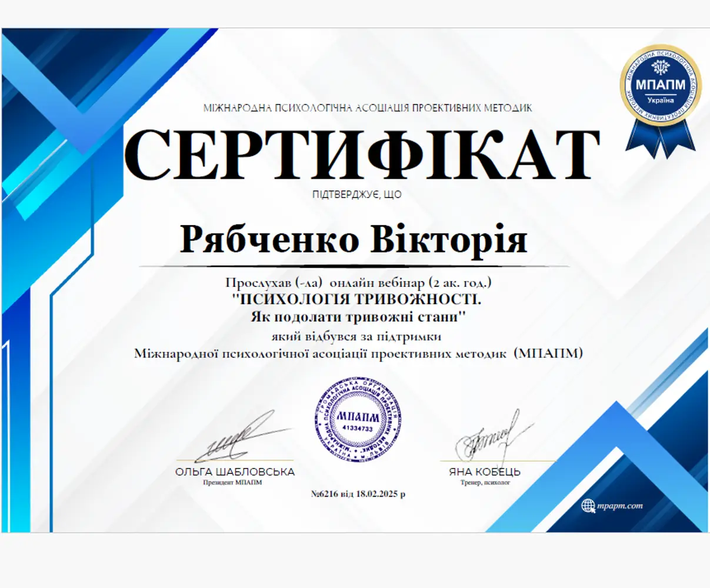This screenshot has width=710, height=588.
Task: Open the mpapm.com website link
Action: [x=620, y=506]
